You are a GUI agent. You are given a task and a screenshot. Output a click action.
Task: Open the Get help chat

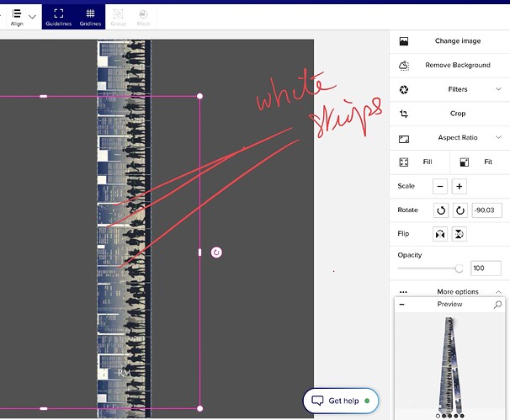(341, 401)
